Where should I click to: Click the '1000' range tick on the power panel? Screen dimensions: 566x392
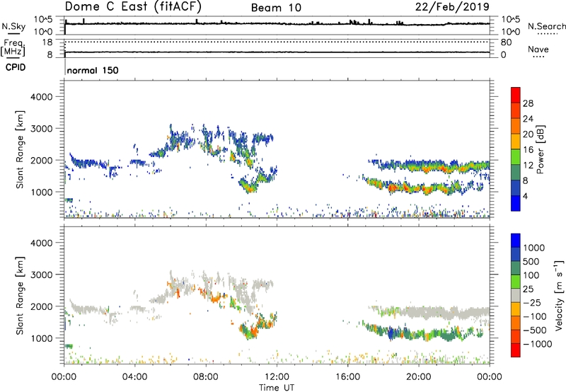(41, 192)
